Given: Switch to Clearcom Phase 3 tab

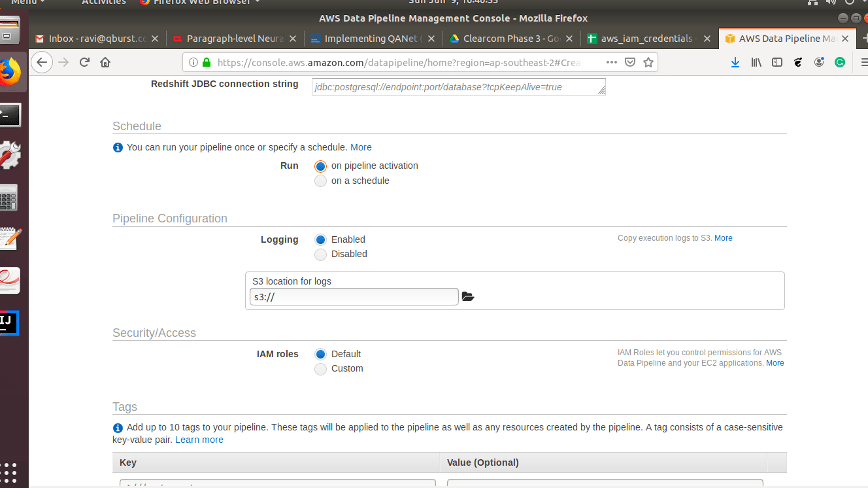Looking at the screenshot, I should [x=512, y=39].
